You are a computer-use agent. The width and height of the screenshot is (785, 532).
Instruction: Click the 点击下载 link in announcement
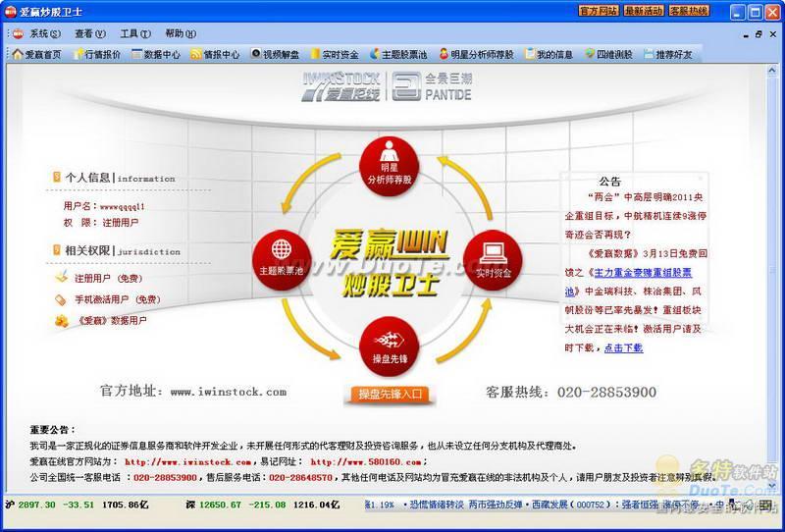pos(623,347)
